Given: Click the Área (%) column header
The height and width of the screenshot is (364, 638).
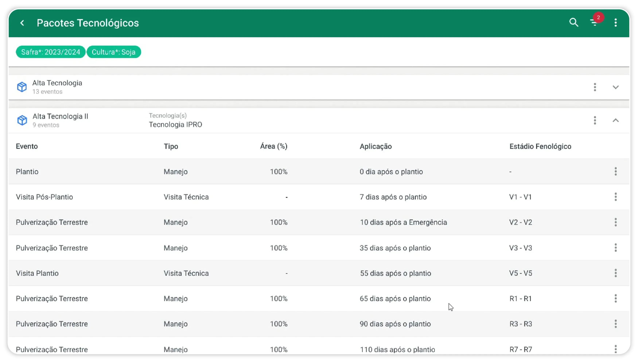Looking at the screenshot, I should [274, 146].
